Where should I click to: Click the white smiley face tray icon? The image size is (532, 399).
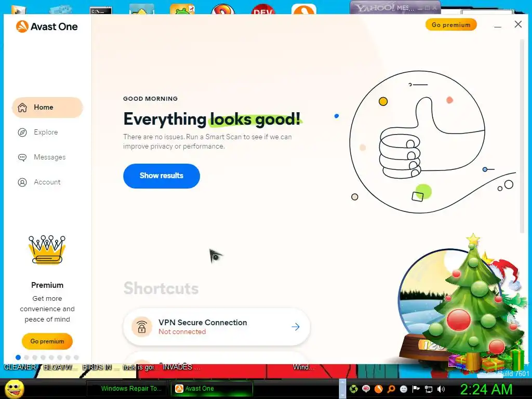pos(403,389)
